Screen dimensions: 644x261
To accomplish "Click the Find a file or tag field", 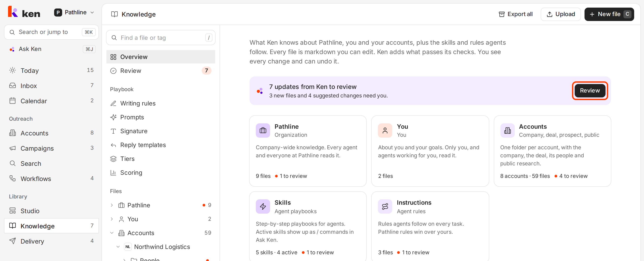I will tap(161, 38).
